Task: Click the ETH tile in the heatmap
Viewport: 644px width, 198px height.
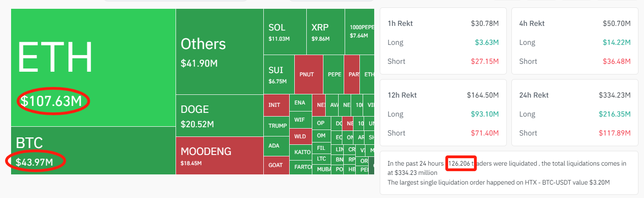Action: pos(92,67)
